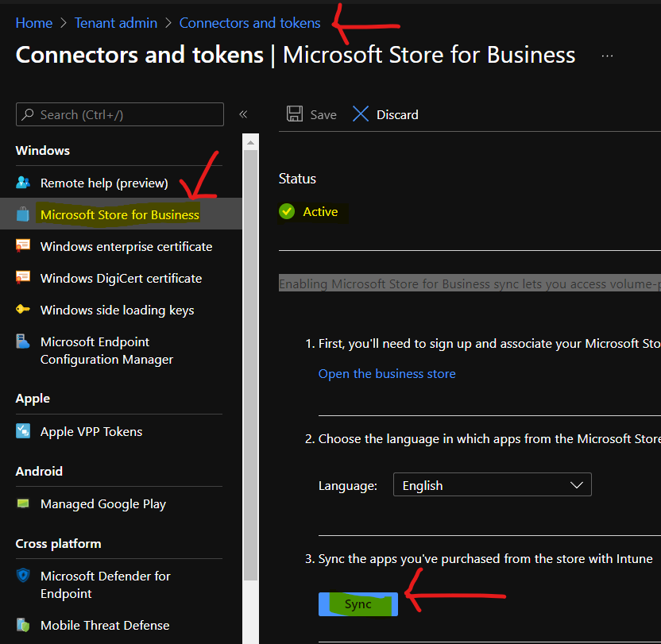661x644 pixels.
Task: Open Windows side loading keys
Action: tap(118, 310)
